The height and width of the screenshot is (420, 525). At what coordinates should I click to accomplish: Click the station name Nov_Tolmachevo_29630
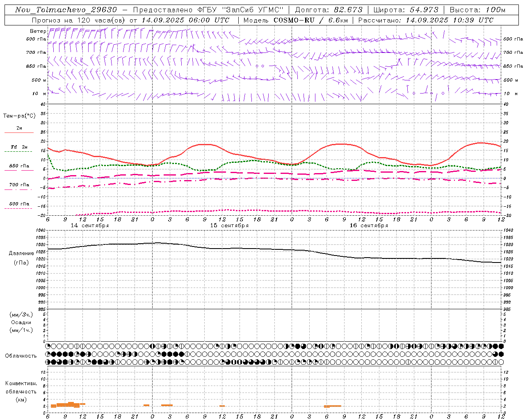pos(66,10)
